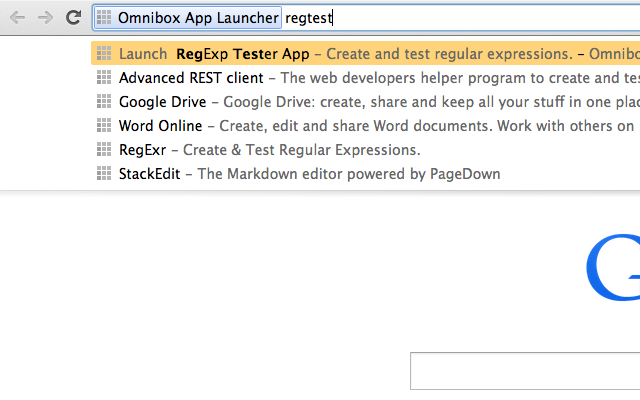640x400 pixels.
Task: Click the grid icon in the address bar
Action: coord(104,18)
